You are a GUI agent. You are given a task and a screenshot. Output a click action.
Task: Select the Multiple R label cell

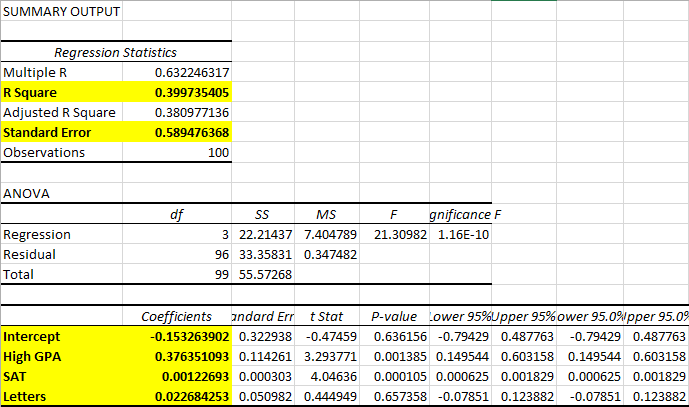tap(62, 72)
